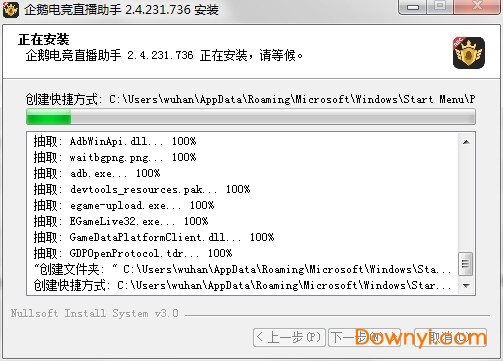Screen dimensions: 503x361
Task: Click the scrollbar thumb in the log list
Action: click(x=466, y=264)
